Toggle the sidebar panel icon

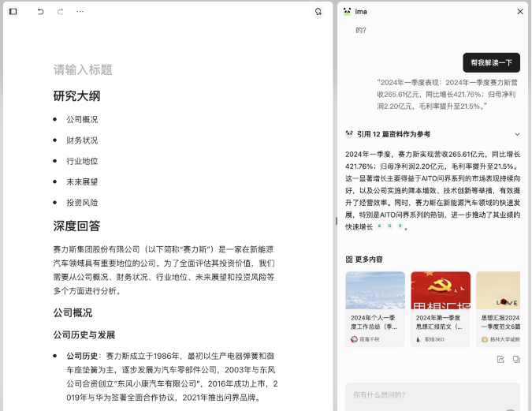click(13, 12)
